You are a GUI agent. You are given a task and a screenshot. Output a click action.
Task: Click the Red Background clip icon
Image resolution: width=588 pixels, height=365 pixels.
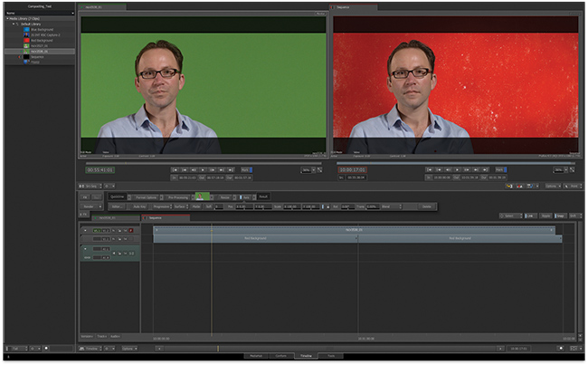[27, 41]
